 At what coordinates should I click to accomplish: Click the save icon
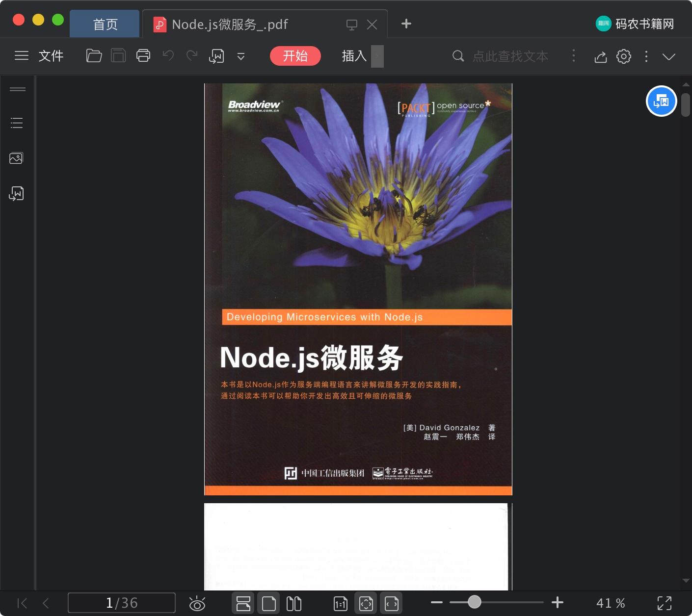point(118,56)
